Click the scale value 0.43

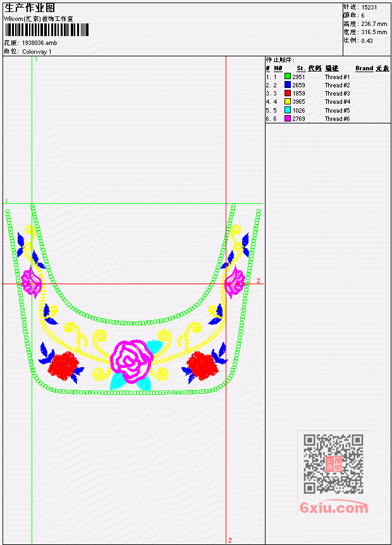coord(367,41)
